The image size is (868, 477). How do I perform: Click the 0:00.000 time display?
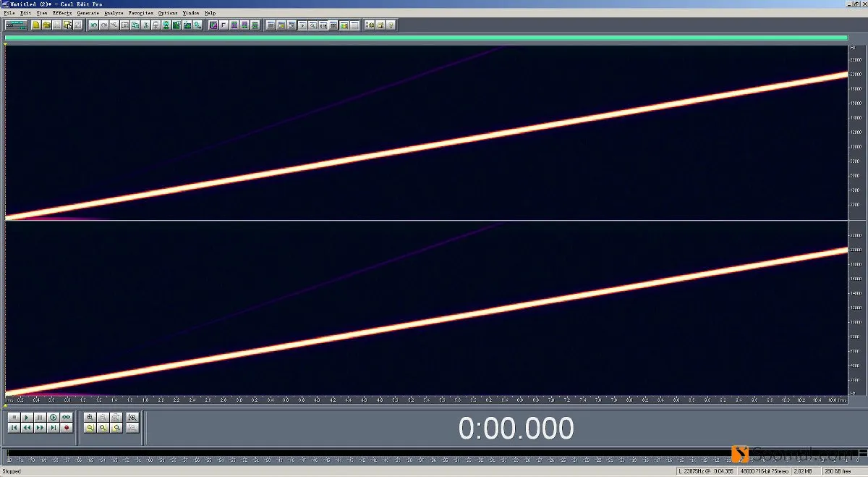516,429
